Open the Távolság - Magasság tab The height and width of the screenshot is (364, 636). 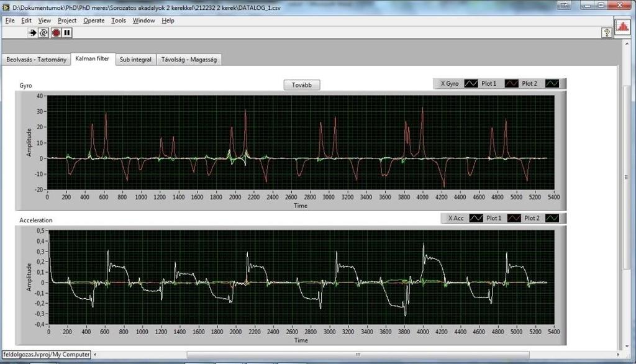coord(189,60)
